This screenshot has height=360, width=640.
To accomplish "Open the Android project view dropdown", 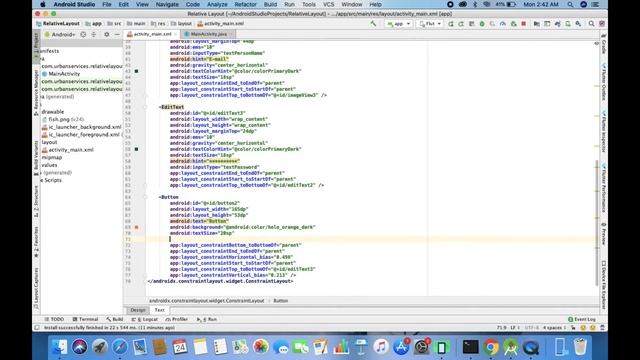I will coord(60,35).
